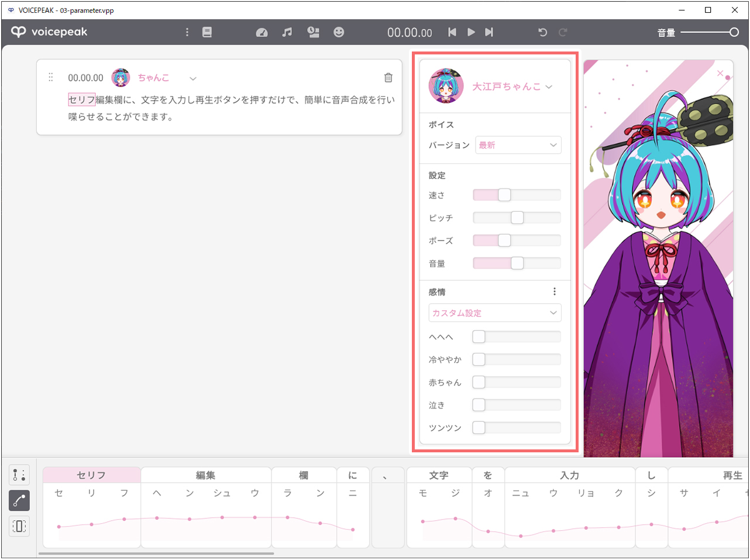
Task: Click the 00.00.00 time display in the toolbar
Action: pos(410,33)
